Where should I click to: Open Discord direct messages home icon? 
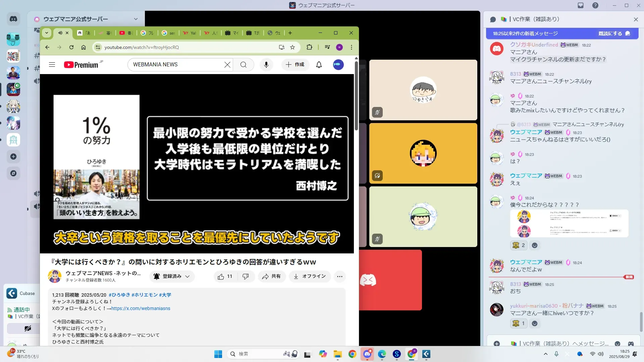[x=13, y=19]
